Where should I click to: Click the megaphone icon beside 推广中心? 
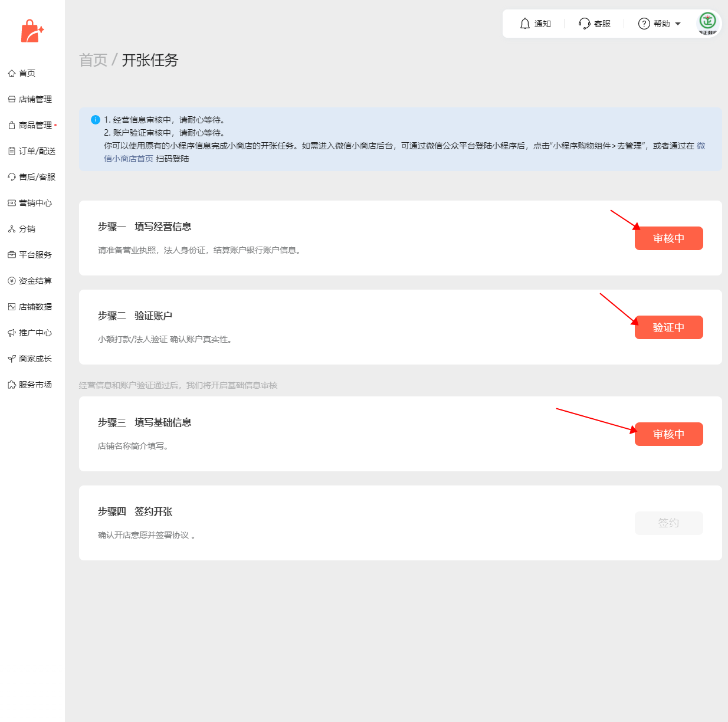click(x=12, y=333)
